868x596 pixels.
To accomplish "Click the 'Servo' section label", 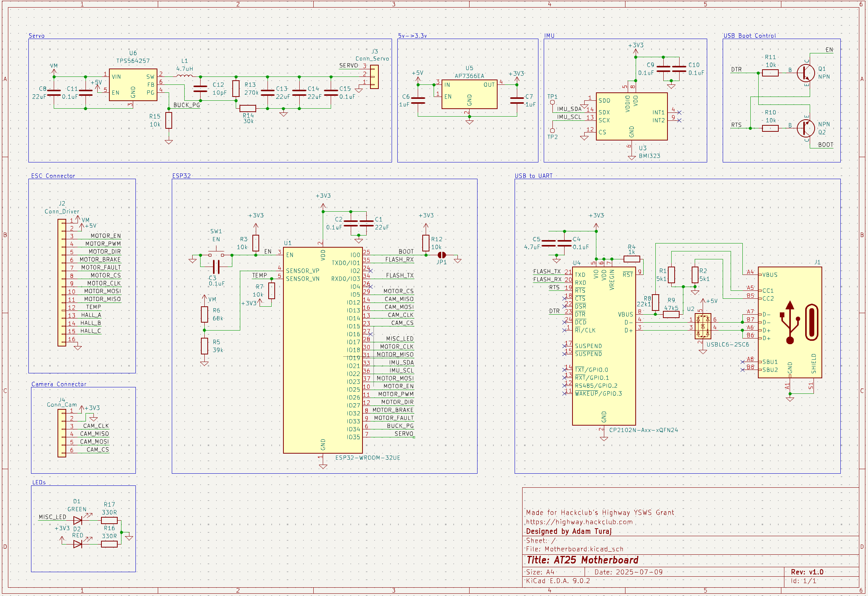I will click(37, 36).
